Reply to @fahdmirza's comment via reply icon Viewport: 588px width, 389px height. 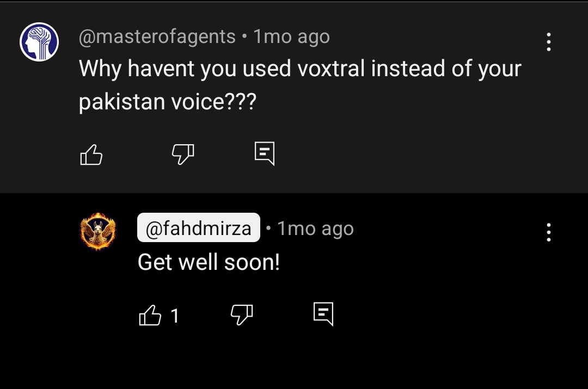[x=323, y=314]
